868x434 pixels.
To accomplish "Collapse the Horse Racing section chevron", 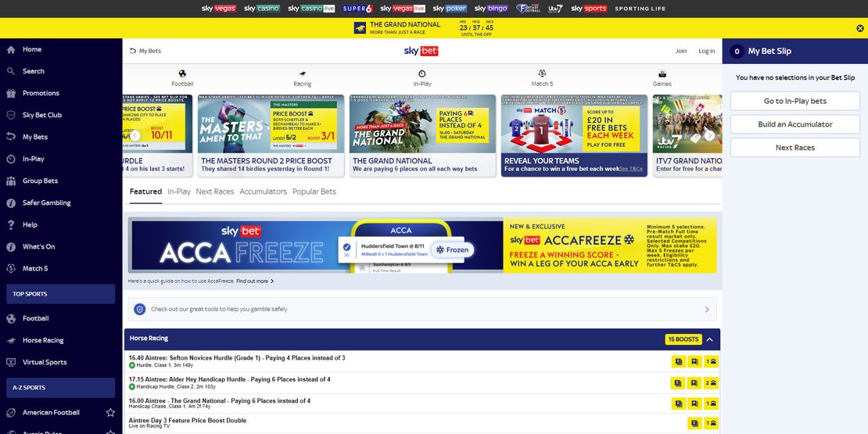I will pos(710,339).
